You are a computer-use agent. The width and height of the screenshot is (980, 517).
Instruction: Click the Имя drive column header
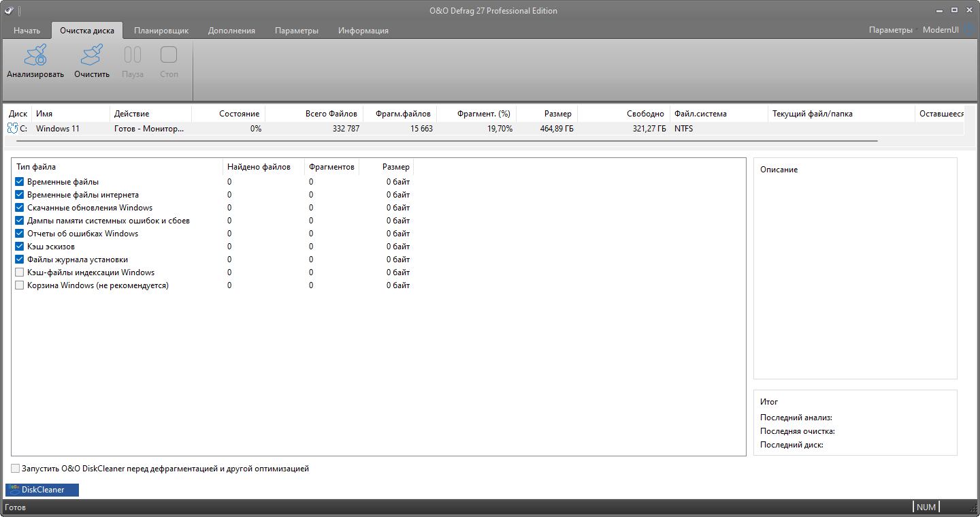pos(71,114)
